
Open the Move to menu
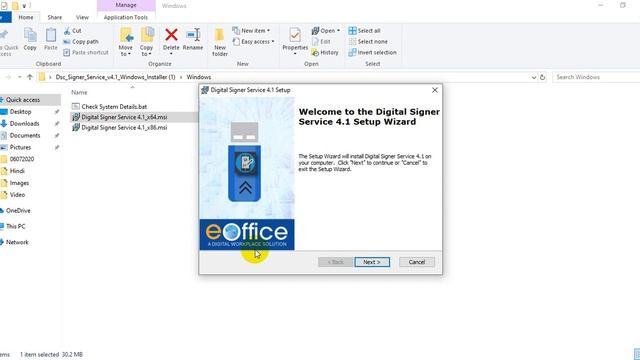click(126, 42)
